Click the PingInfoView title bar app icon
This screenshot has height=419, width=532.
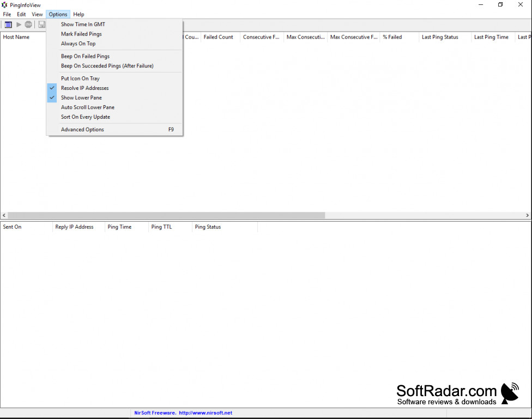(x=4, y=5)
